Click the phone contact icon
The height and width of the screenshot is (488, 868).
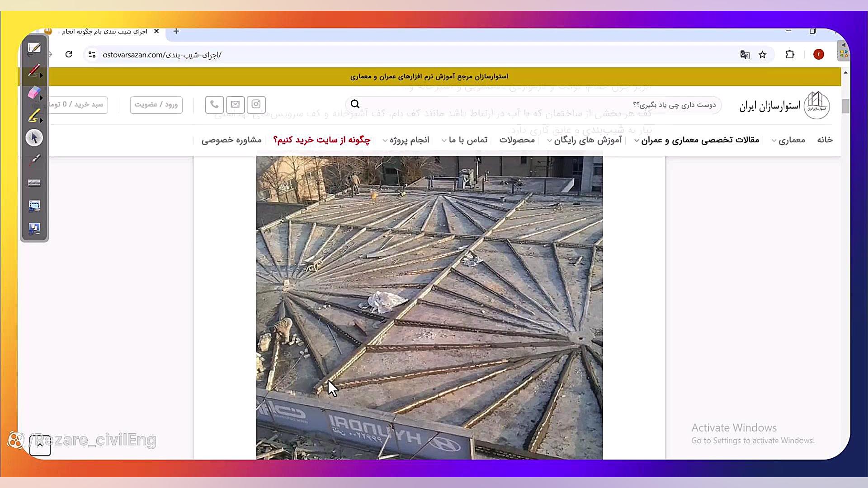pyautogui.click(x=214, y=104)
